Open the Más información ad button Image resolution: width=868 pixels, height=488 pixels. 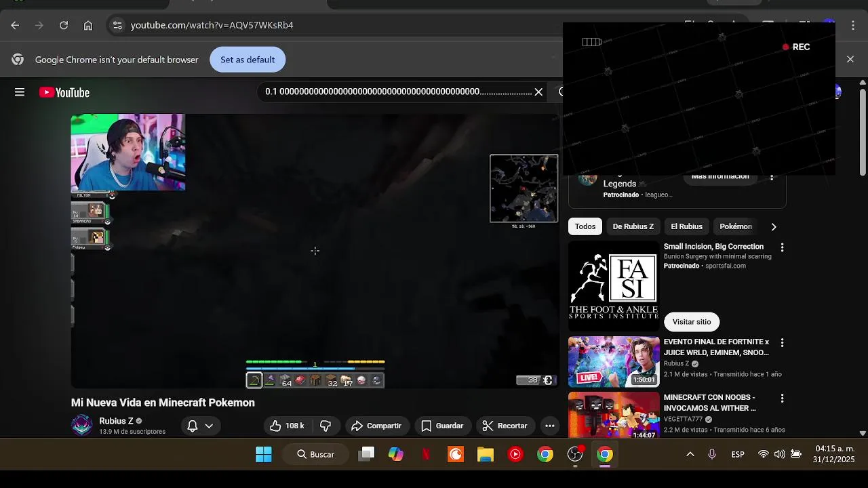(x=720, y=177)
